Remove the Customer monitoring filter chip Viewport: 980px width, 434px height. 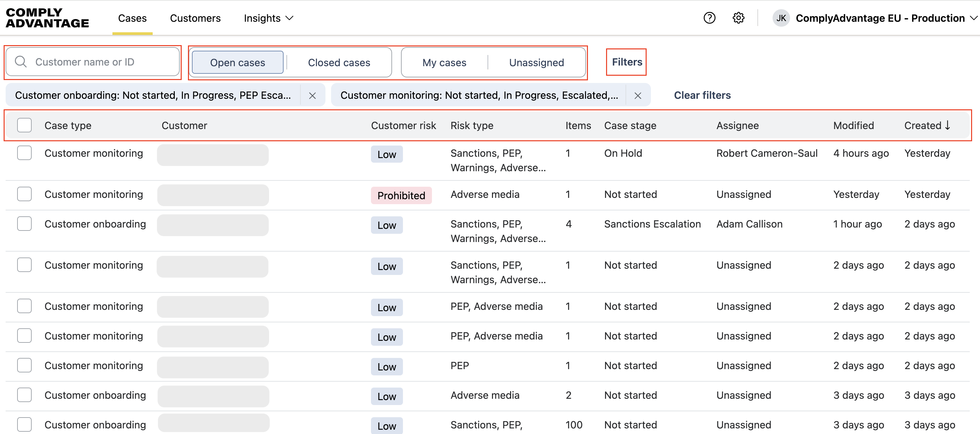tap(638, 95)
